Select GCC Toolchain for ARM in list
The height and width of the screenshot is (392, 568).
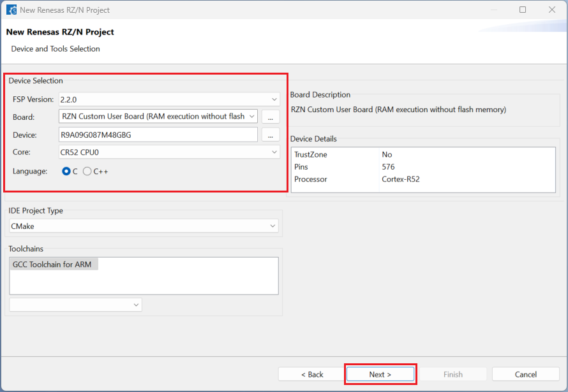(54, 265)
